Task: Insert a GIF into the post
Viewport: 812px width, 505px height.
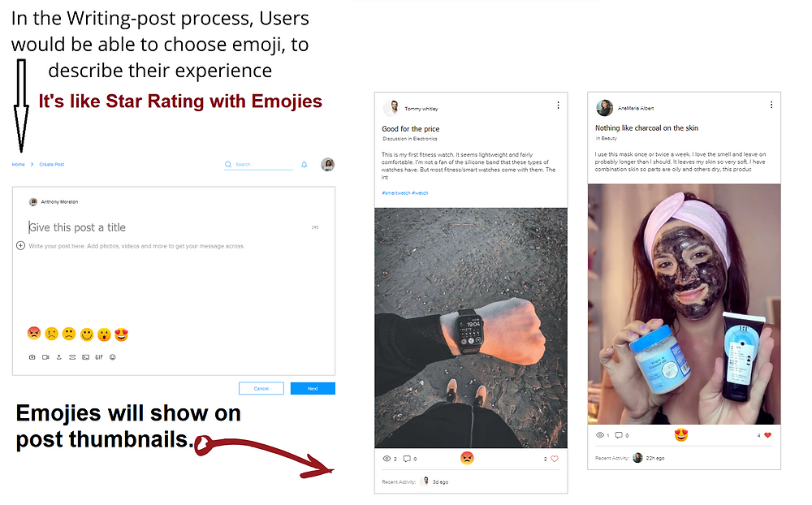Action: click(99, 357)
